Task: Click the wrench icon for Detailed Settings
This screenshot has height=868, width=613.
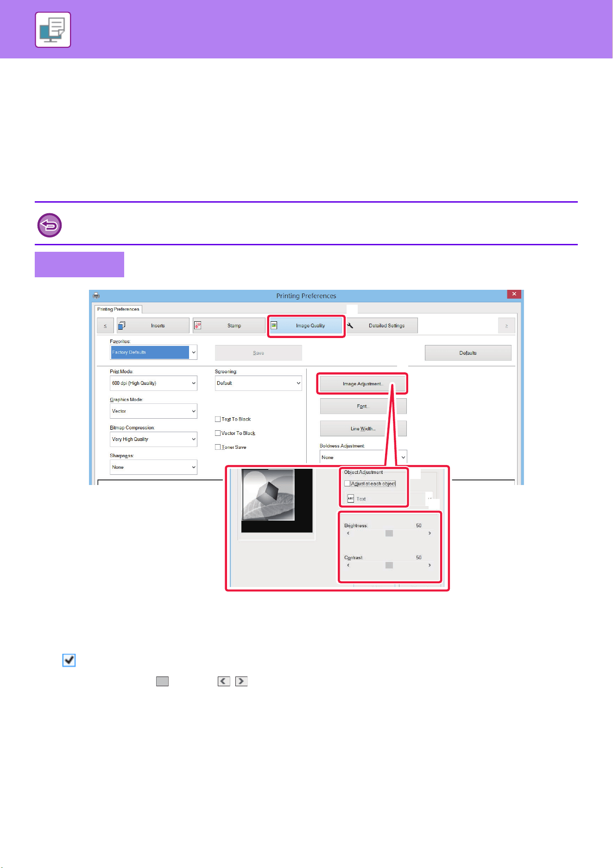Action: coord(350,325)
